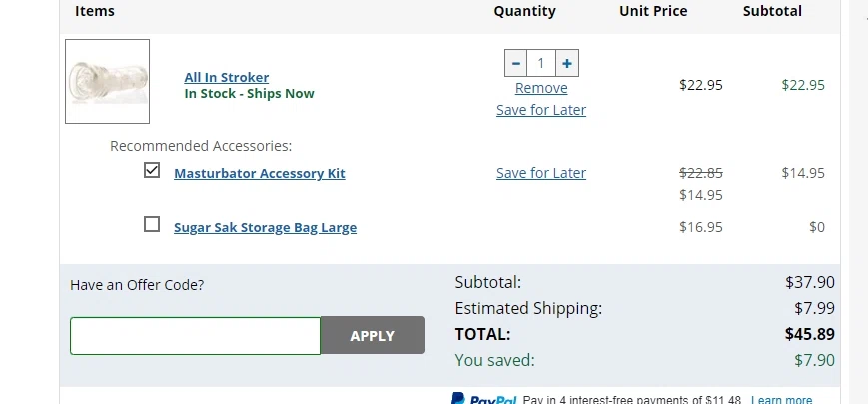Save All In Stroker for later

tap(541, 110)
